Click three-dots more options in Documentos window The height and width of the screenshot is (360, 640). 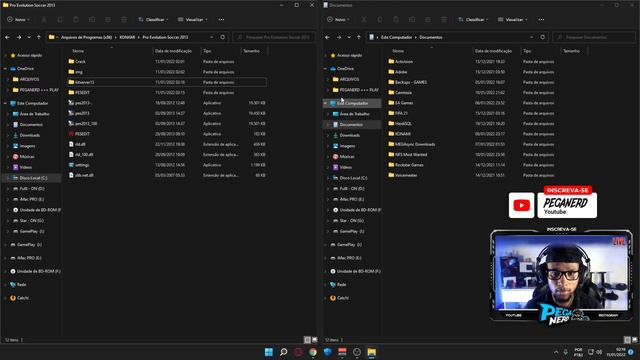coord(541,20)
